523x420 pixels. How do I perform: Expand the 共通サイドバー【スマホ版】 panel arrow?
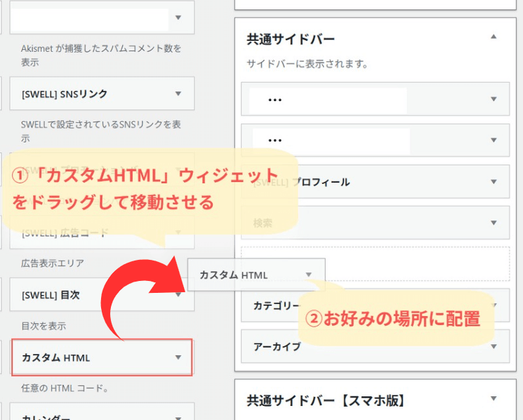pyautogui.click(x=494, y=398)
